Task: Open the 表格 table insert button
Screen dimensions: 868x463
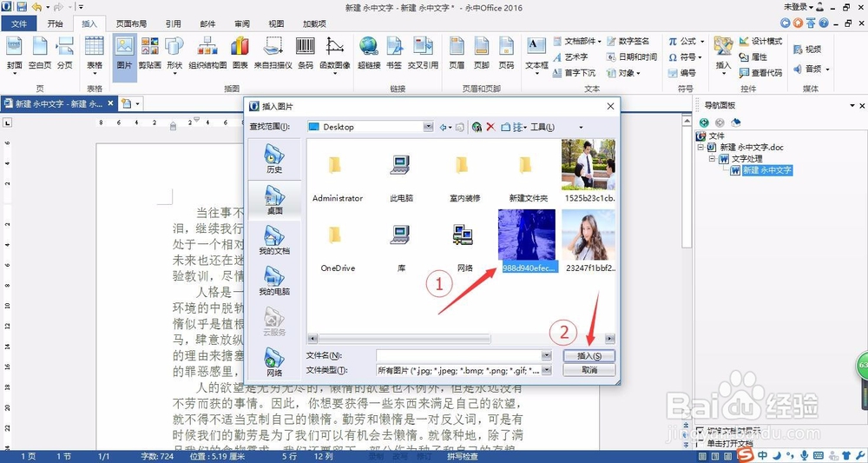Action: coord(95,56)
